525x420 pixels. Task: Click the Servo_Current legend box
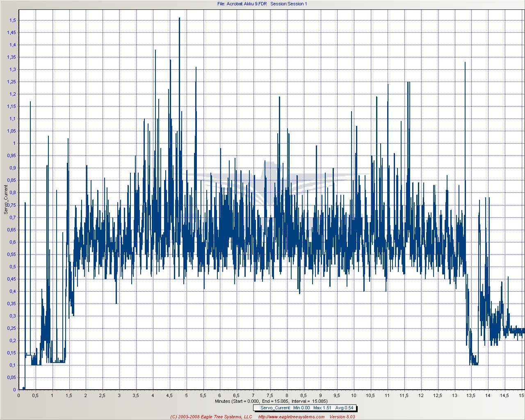304,408
